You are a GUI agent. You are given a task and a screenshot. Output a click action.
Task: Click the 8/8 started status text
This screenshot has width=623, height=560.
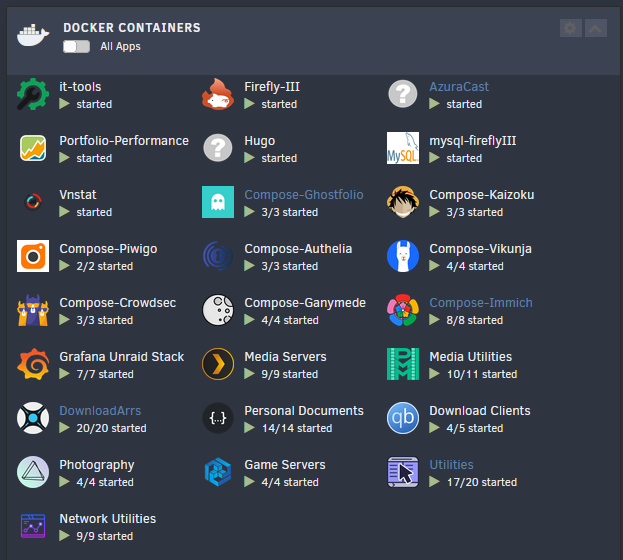pos(475,320)
